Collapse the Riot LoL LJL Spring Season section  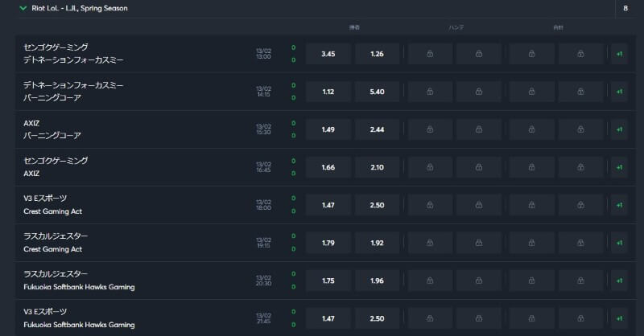[23, 8]
